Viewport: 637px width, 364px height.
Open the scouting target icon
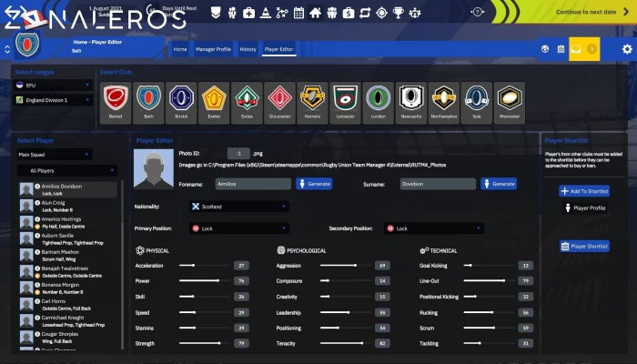click(x=381, y=13)
